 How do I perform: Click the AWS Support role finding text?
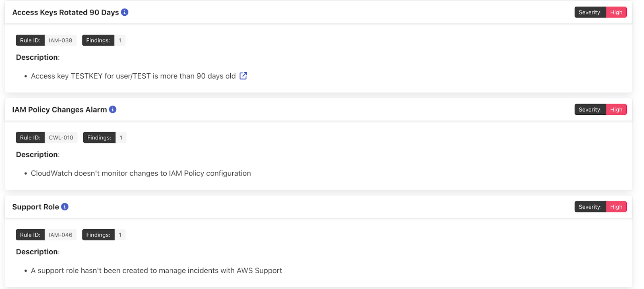156,270
